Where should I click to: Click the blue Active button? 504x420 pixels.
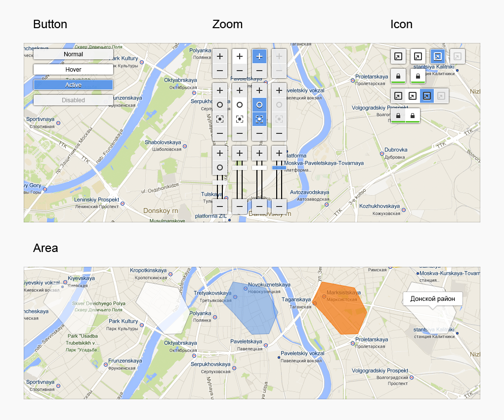[73, 85]
